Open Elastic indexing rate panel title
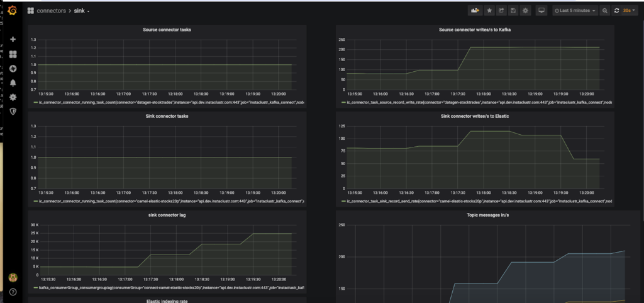Screen dimensions: 644x303 click(167, 301)
